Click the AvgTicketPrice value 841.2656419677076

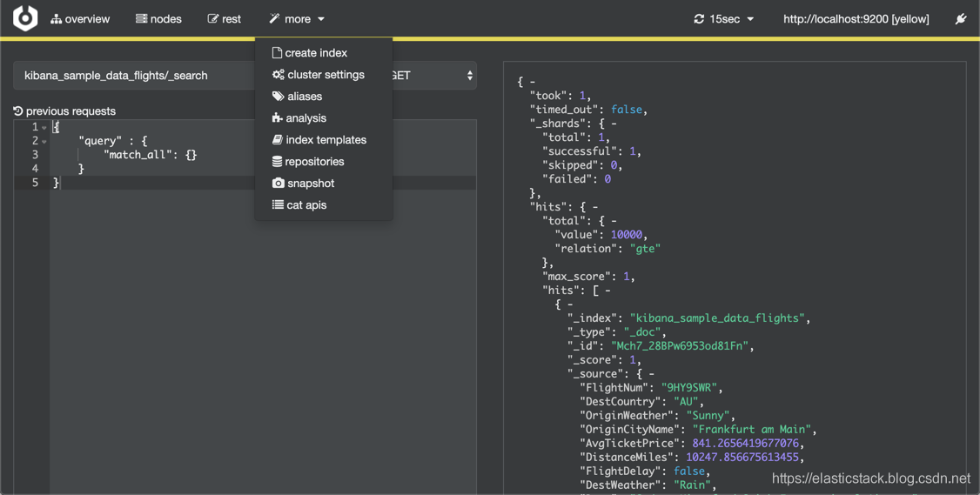(746, 443)
